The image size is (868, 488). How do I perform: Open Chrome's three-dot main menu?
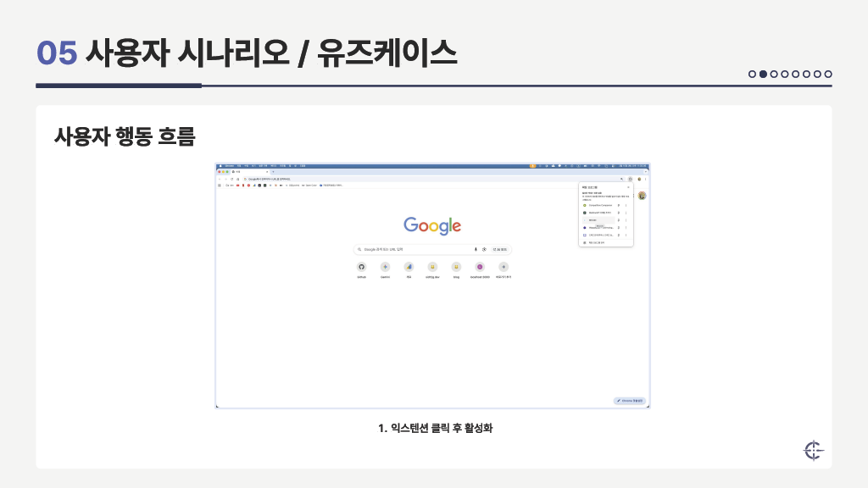pos(646,179)
